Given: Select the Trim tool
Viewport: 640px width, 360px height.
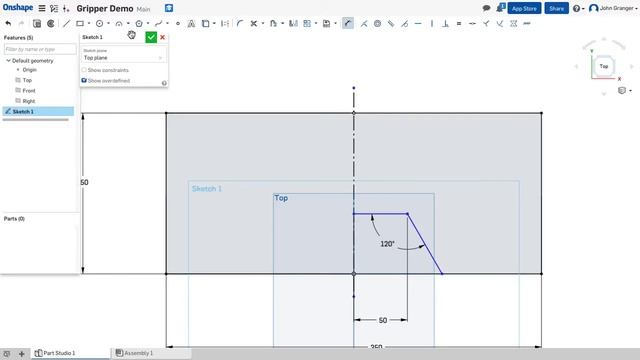Looking at the screenshot, I should (253, 24).
